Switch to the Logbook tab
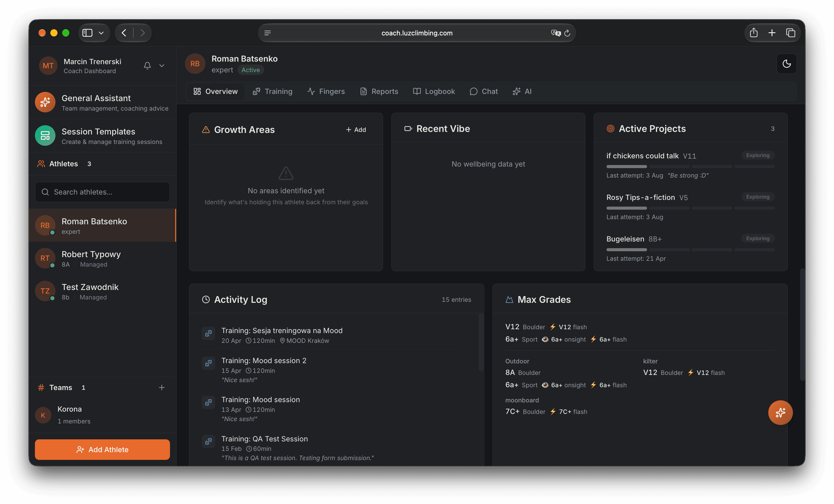Image resolution: width=834 pixels, height=504 pixels. point(434,91)
